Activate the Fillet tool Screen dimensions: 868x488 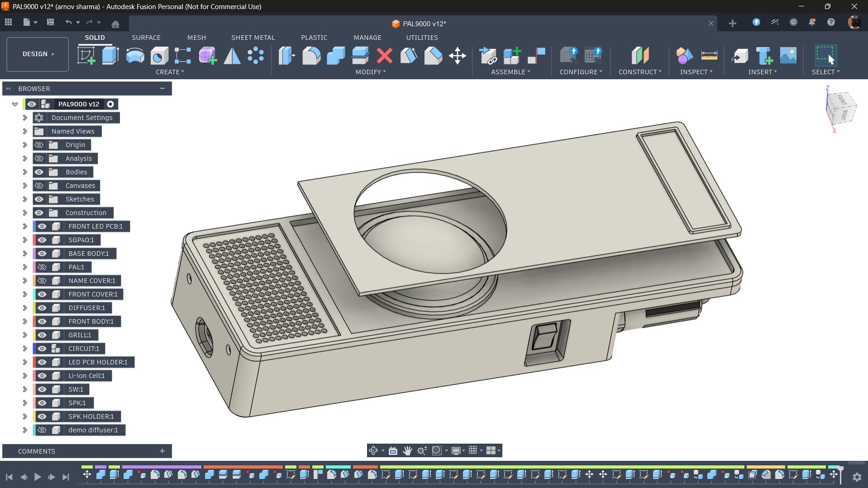point(311,56)
